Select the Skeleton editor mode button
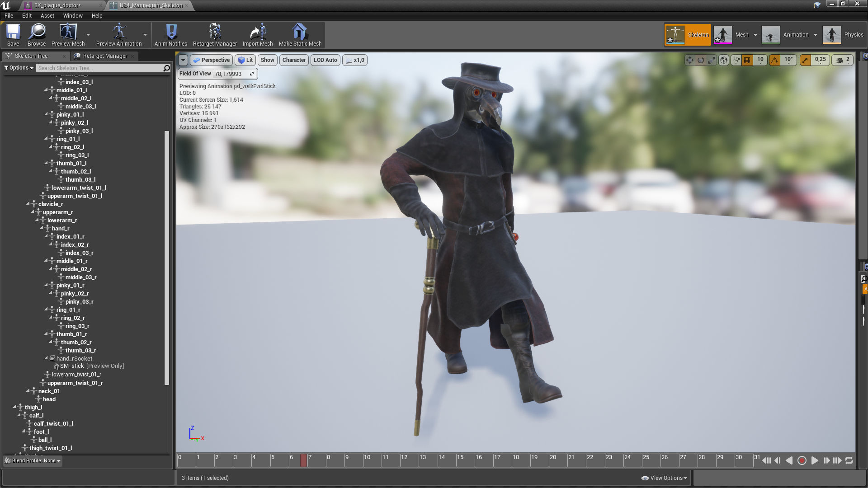Screen dimensions: 868x488 click(688, 35)
